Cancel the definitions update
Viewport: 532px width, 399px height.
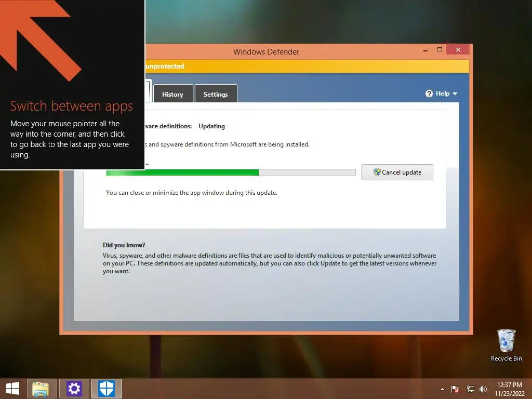(x=397, y=172)
